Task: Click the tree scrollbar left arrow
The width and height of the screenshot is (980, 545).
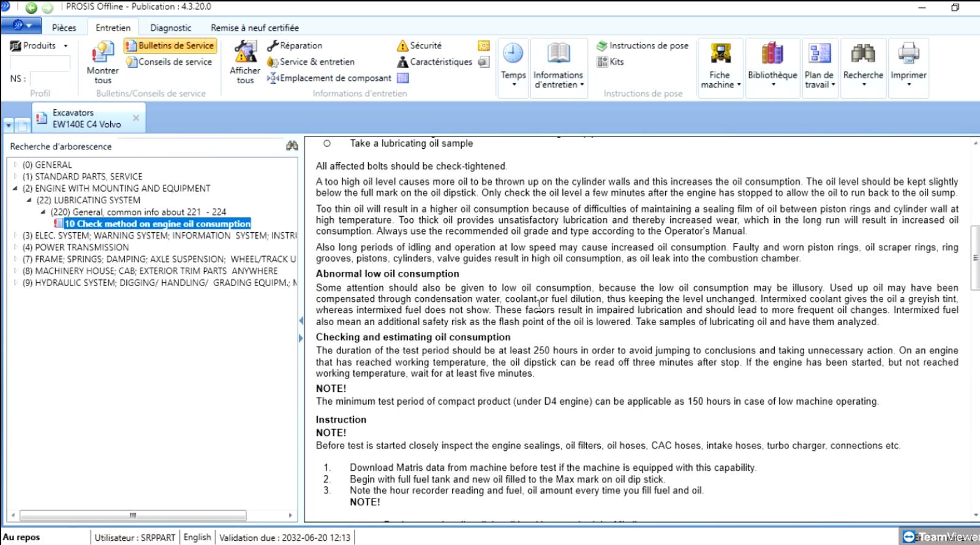Action: [x=13, y=515]
